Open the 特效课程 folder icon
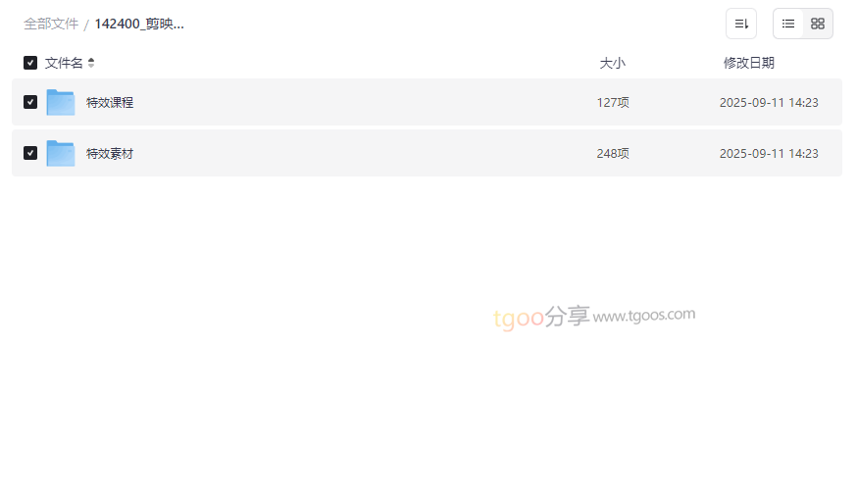 (61, 102)
